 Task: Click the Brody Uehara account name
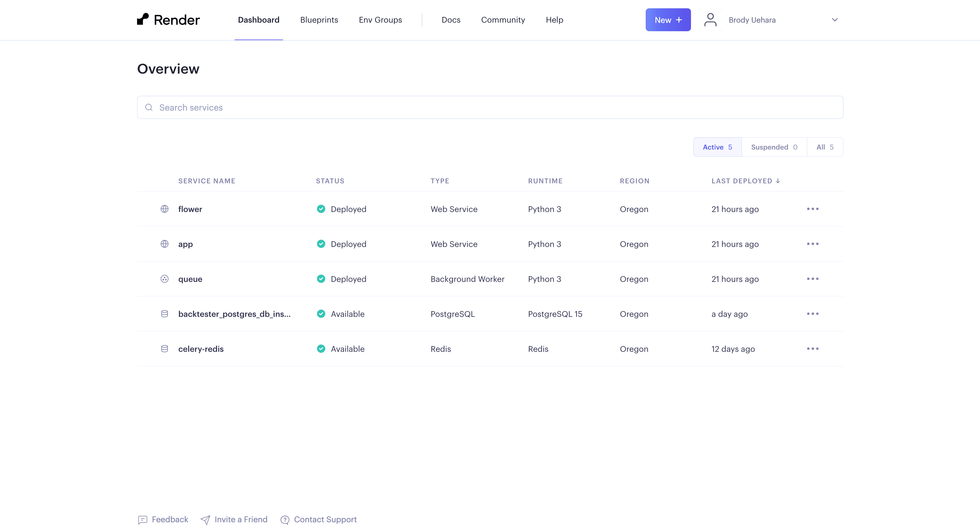752,20
